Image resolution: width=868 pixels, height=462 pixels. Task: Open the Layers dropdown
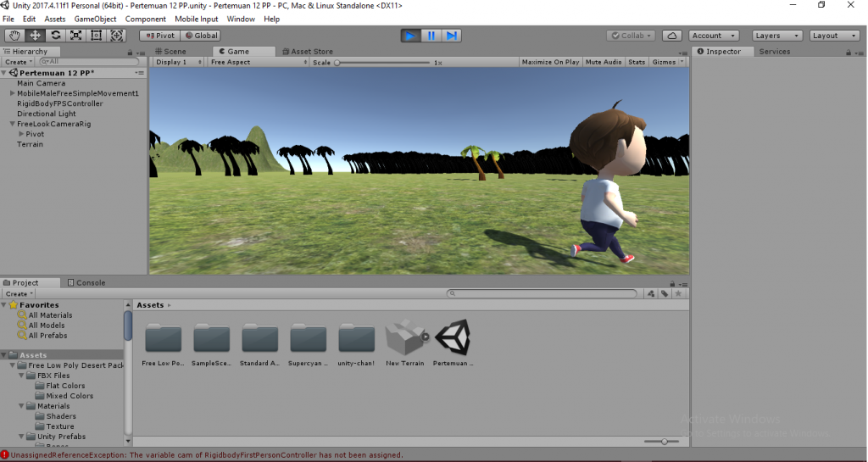(x=777, y=36)
